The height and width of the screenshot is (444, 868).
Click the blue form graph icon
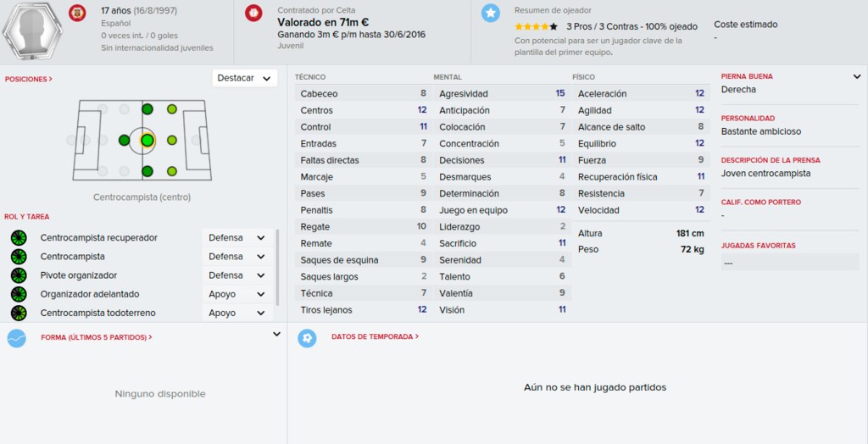17,338
